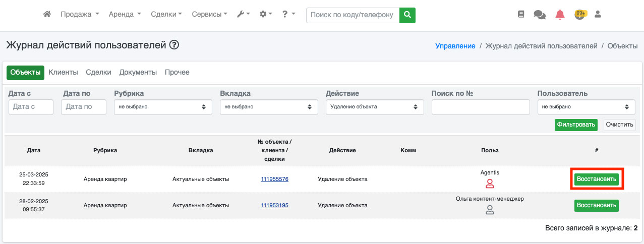Click the green search magnifier button

point(407,15)
